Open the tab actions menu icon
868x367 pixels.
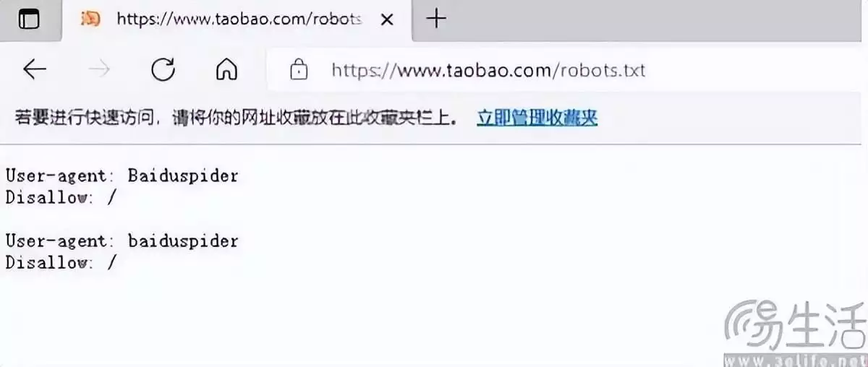click(28, 20)
